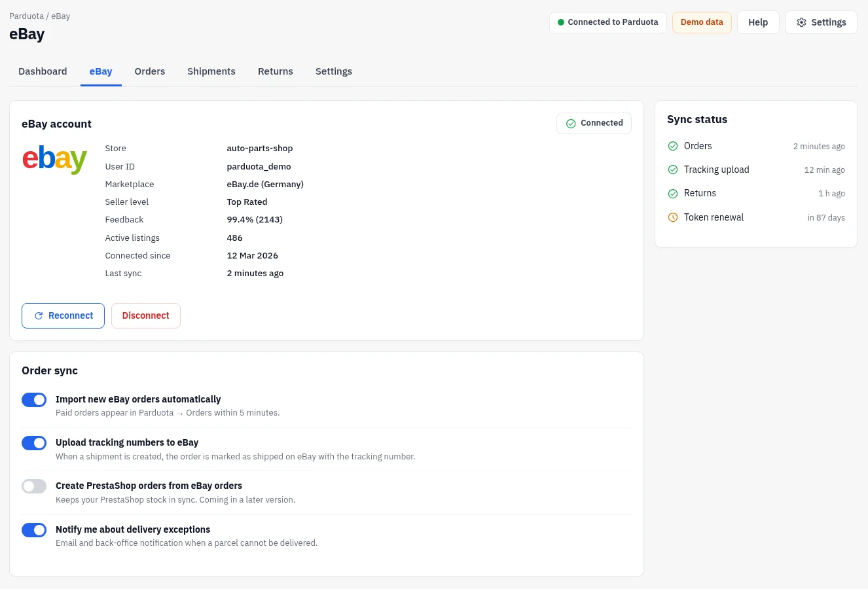Click the feedback value 99.4% (2143)
Viewport: 868px width, 589px height.
(255, 220)
